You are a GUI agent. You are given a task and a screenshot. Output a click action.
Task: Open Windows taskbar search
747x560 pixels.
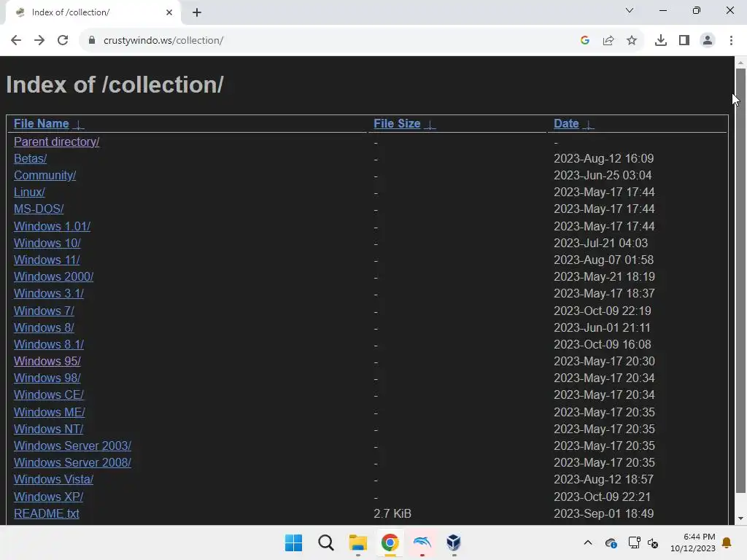[326, 542]
